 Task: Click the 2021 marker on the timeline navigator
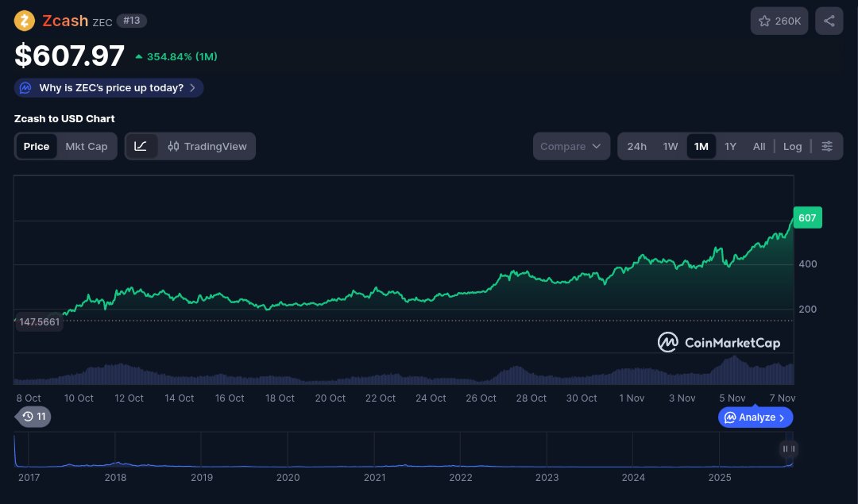(x=374, y=477)
